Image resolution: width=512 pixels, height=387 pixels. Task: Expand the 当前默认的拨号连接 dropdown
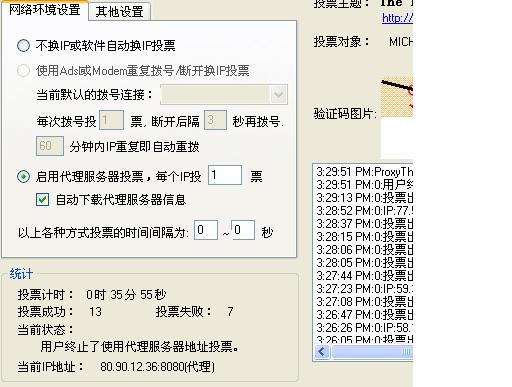click(x=224, y=95)
